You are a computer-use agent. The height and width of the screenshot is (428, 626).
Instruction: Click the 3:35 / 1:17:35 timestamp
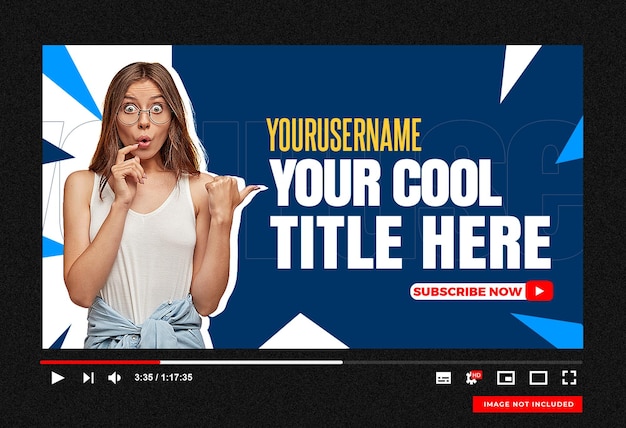pos(163,377)
